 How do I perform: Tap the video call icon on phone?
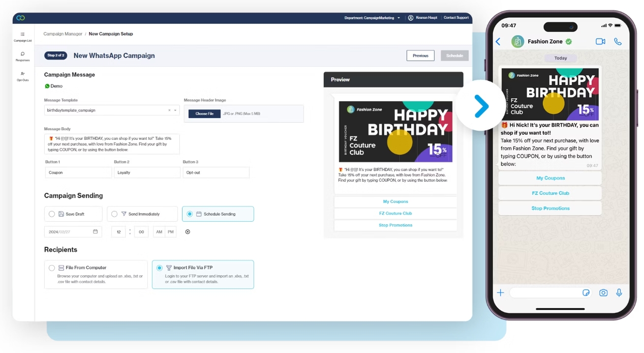click(x=600, y=42)
